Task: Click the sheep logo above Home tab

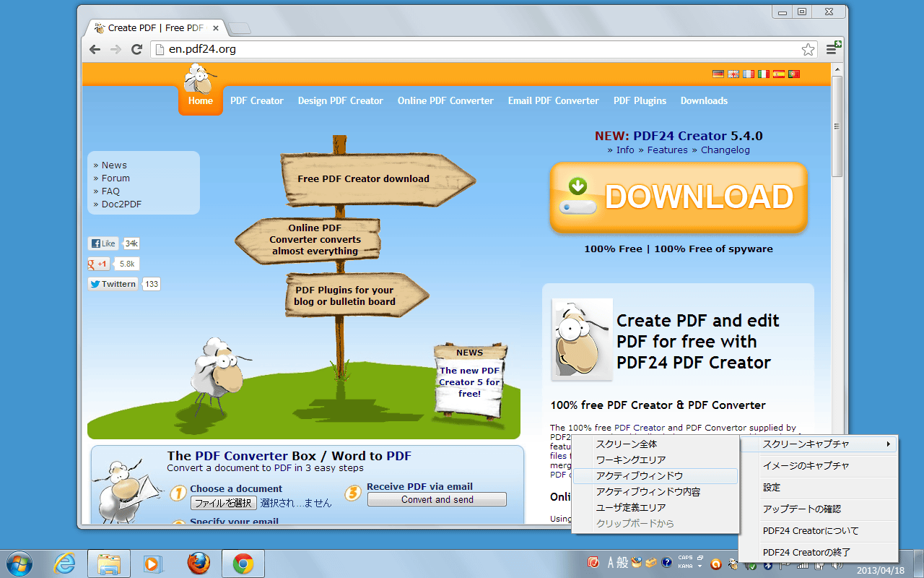Action: [x=199, y=78]
